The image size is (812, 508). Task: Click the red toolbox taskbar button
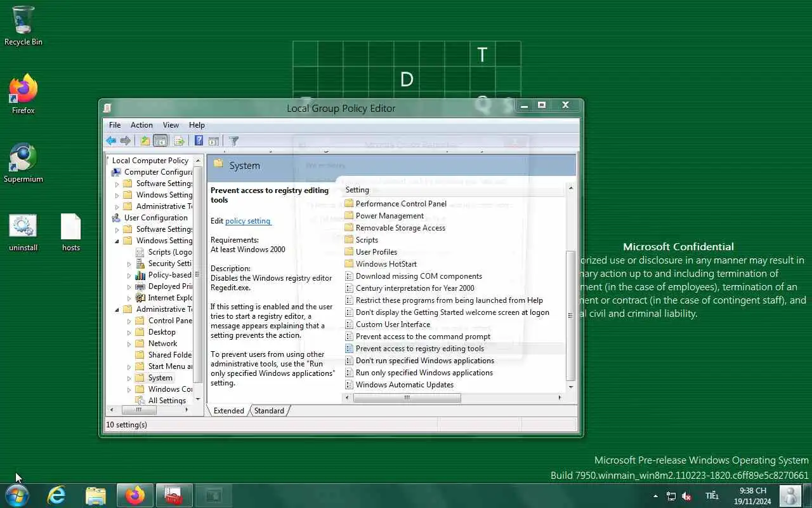(x=173, y=495)
